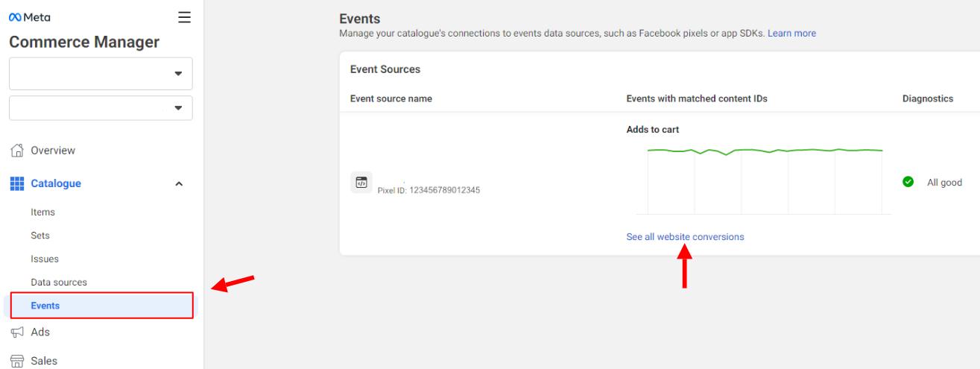This screenshot has width=980, height=369.
Task: Click the Events page heading
Action: coord(359,19)
